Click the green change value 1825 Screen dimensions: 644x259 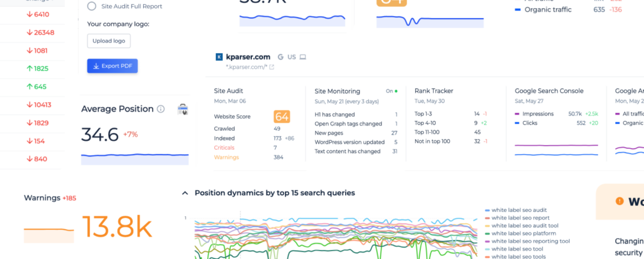point(38,69)
